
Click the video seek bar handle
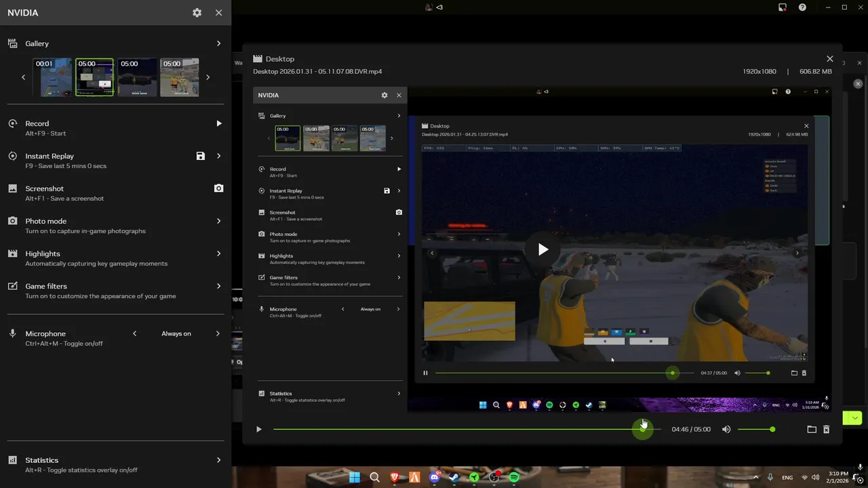(643, 429)
